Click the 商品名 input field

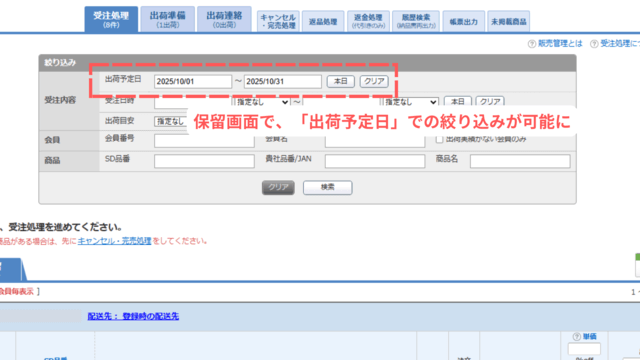(x=520, y=161)
